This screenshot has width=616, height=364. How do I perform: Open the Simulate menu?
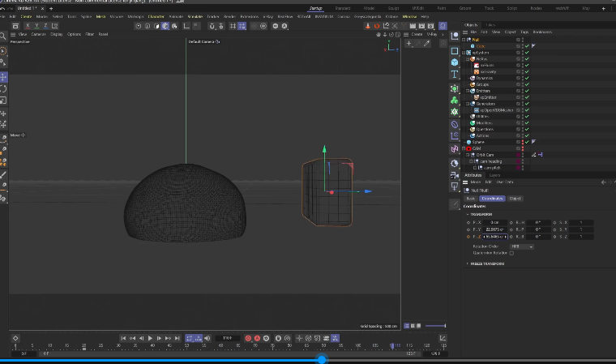click(194, 16)
